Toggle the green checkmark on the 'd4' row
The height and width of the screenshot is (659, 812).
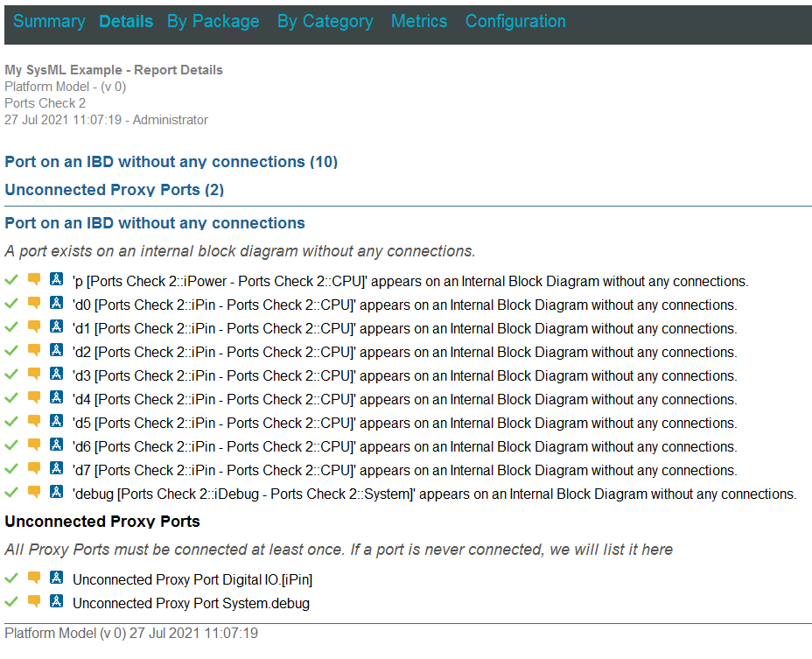[x=11, y=398]
